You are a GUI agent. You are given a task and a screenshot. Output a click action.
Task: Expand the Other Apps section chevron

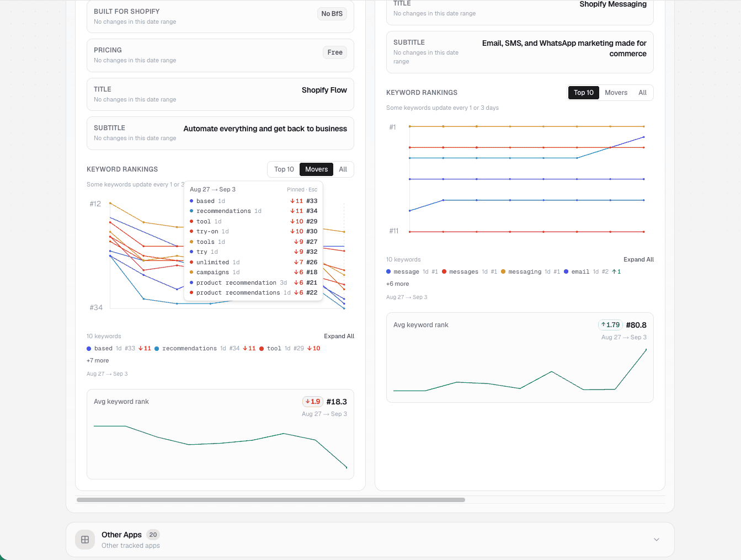(x=657, y=540)
